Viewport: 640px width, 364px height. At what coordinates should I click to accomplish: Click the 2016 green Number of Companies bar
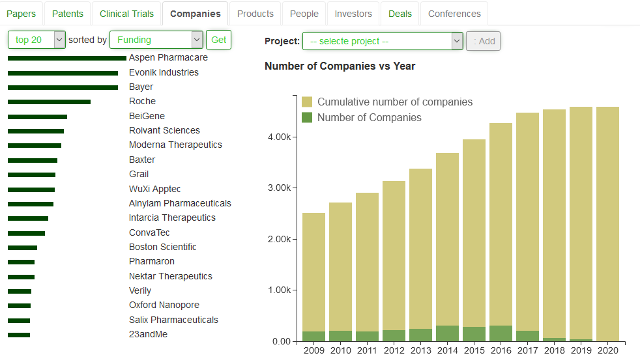[x=501, y=333]
